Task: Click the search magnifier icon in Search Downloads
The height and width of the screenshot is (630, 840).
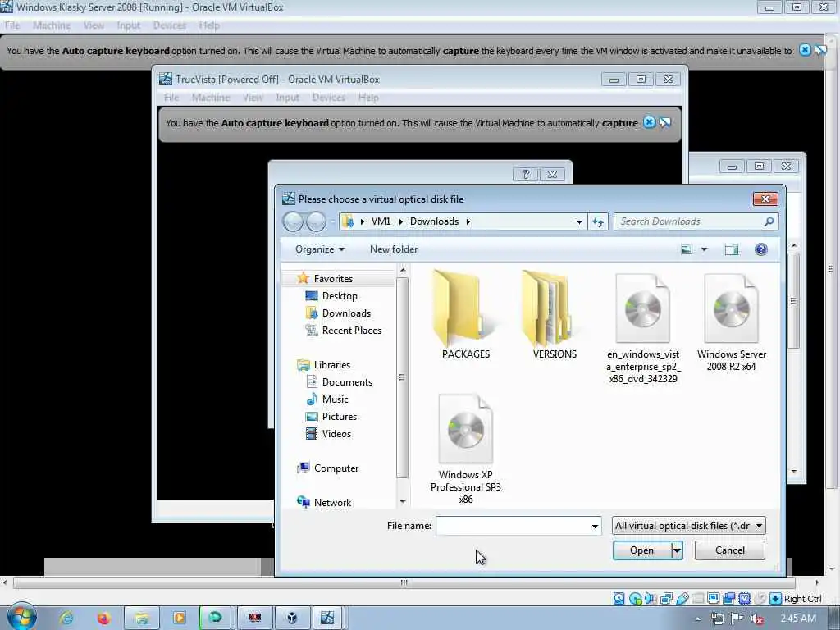Action: click(x=769, y=221)
